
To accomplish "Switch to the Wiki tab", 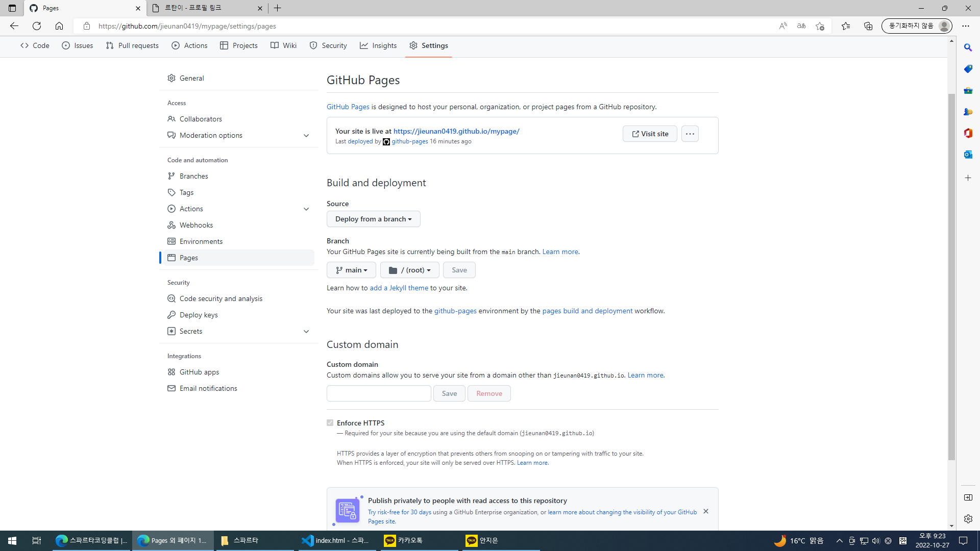I will tap(283, 45).
